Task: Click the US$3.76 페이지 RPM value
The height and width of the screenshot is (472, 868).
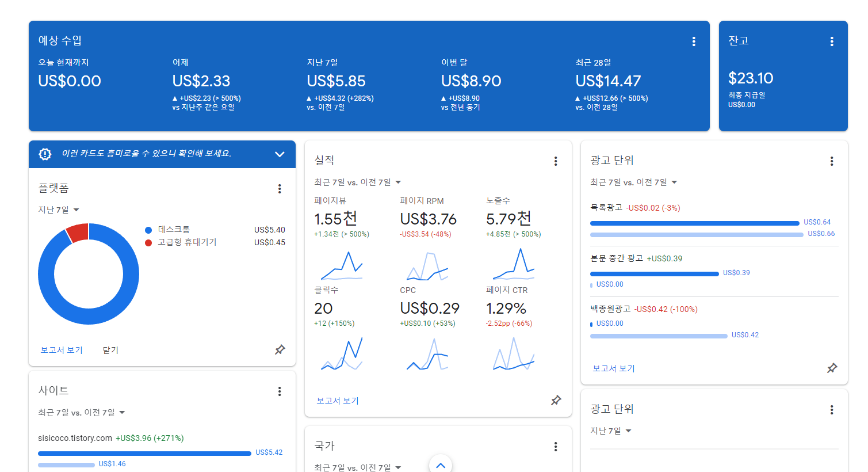Action: pyautogui.click(x=429, y=219)
